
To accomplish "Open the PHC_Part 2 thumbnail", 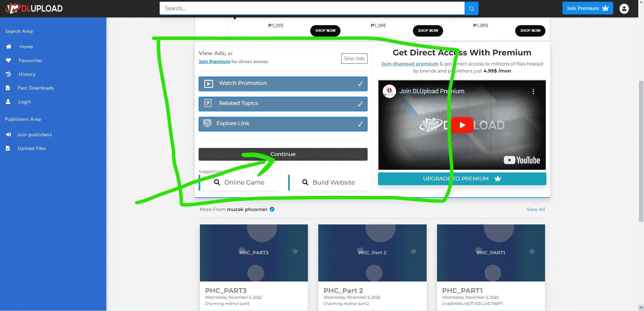I will tap(372, 253).
